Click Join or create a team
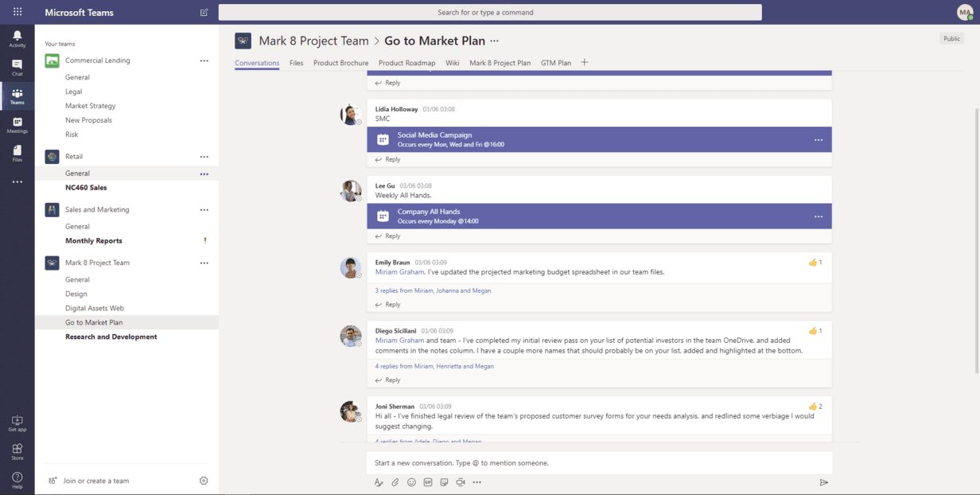Image resolution: width=980 pixels, height=495 pixels. click(x=95, y=481)
